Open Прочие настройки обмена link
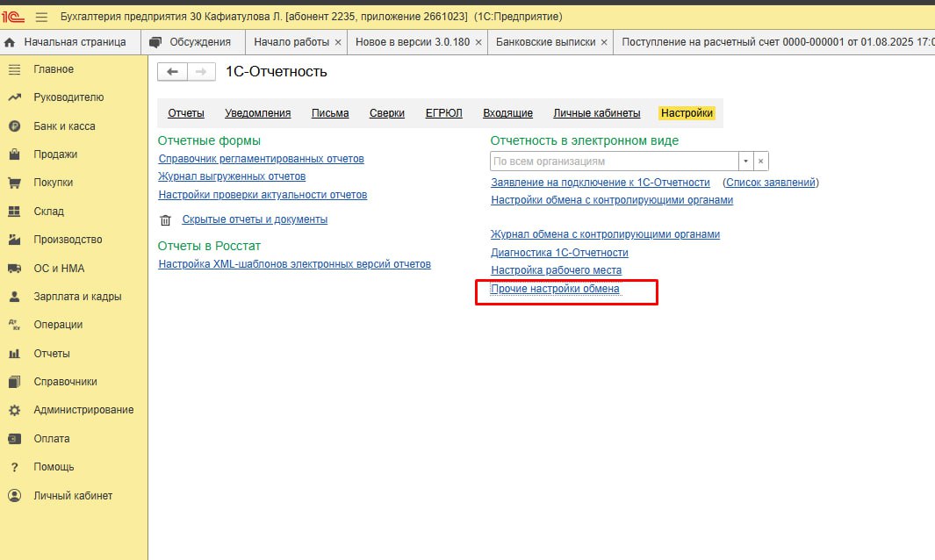 555,289
